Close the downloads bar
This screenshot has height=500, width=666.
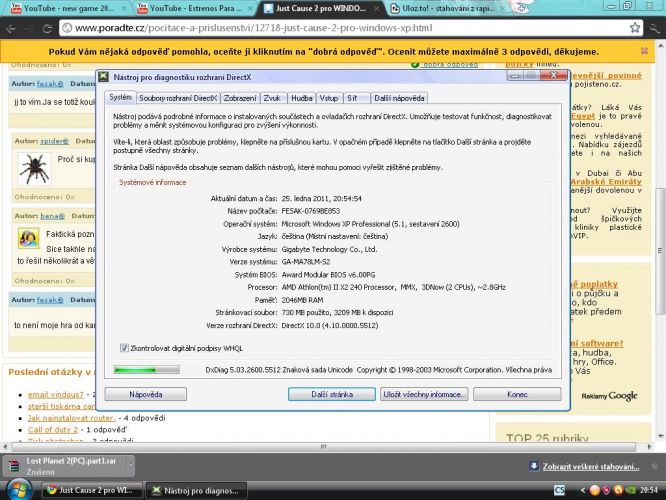point(654,466)
